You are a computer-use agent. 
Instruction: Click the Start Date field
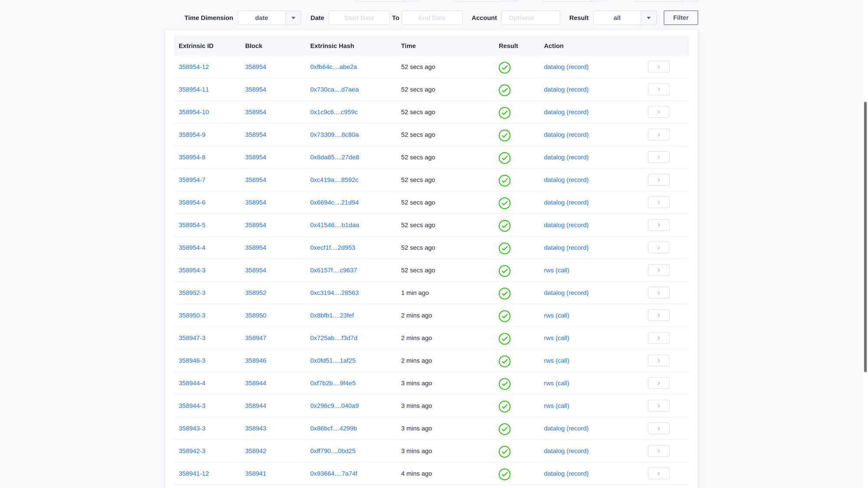tap(359, 18)
